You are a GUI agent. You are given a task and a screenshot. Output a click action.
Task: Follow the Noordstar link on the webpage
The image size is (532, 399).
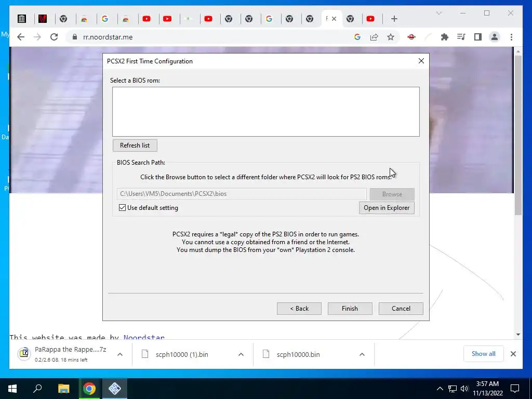[144, 337]
